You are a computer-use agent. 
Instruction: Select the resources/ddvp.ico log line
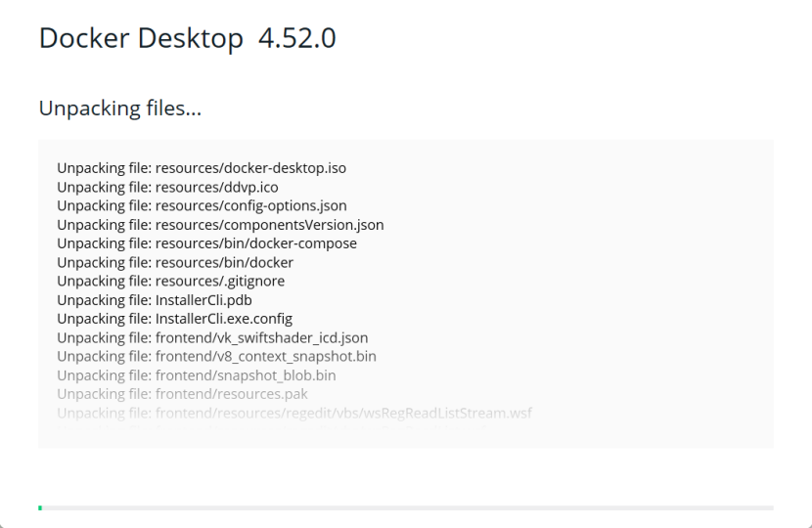click(x=168, y=187)
